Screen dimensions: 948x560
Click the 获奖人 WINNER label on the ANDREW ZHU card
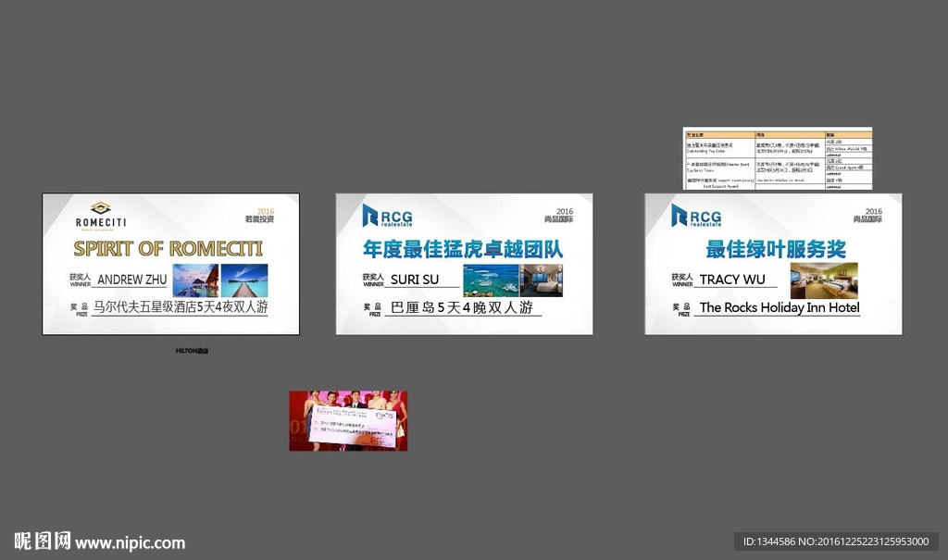pyautogui.click(x=80, y=280)
